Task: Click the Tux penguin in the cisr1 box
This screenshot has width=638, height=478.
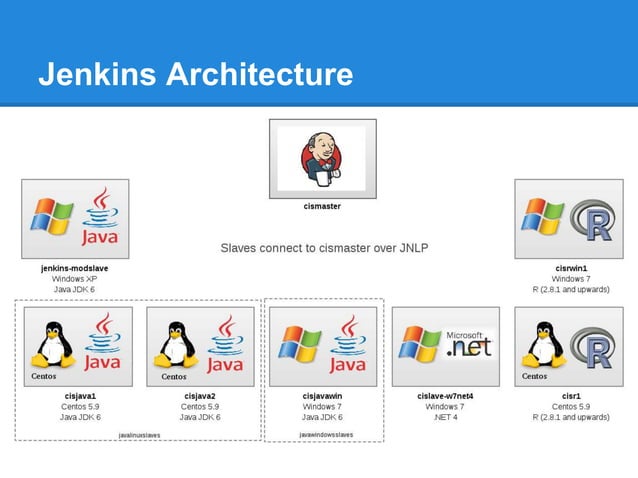Action: pyautogui.click(x=544, y=344)
